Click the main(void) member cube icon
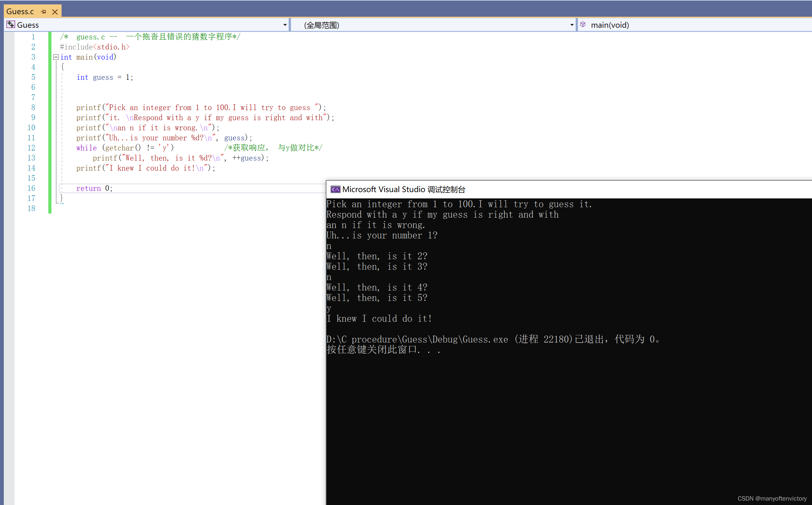 tap(583, 25)
